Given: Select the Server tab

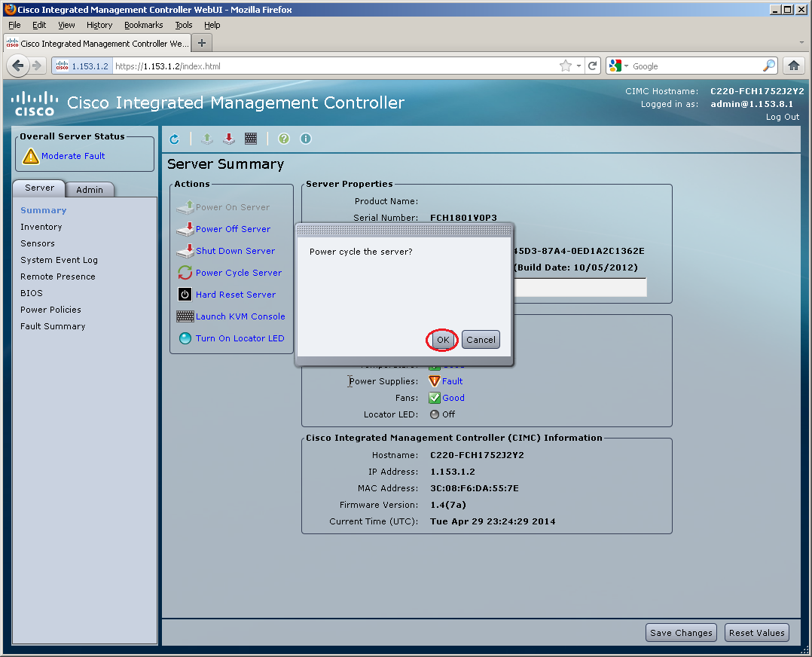Looking at the screenshot, I should click(39, 188).
